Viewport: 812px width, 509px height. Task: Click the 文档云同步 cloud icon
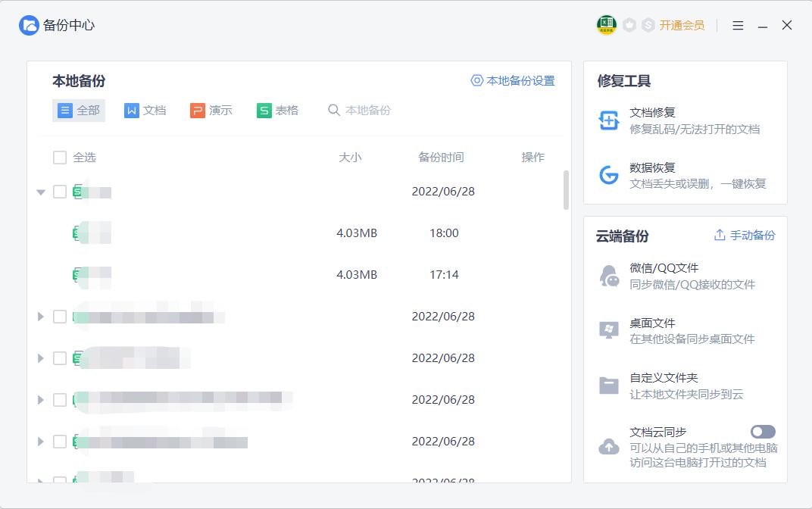(x=607, y=445)
